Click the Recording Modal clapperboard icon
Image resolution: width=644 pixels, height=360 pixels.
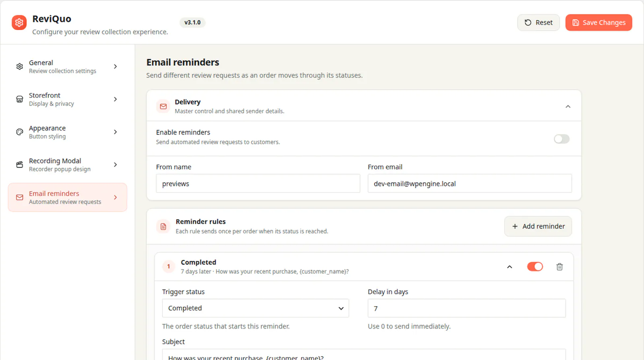coord(19,164)
